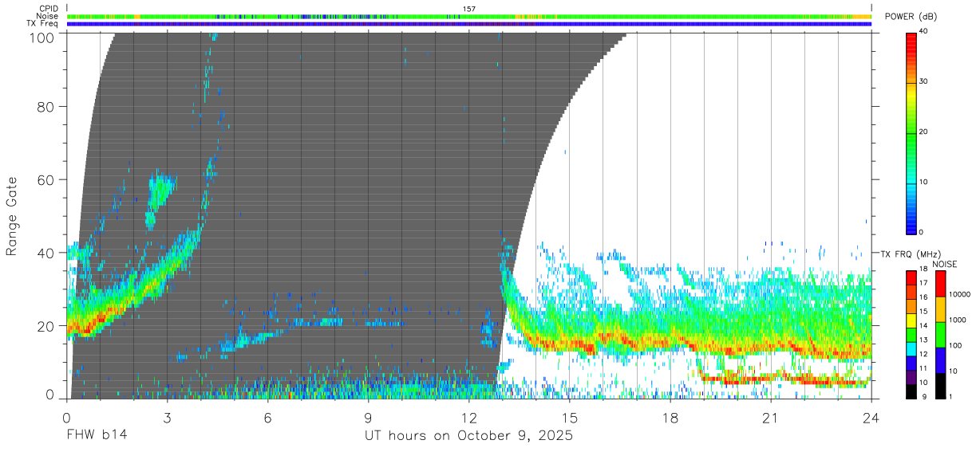980x452 pixels.
Task: Click the Range Gate y-axis title
Action: [x=12, y=216]
